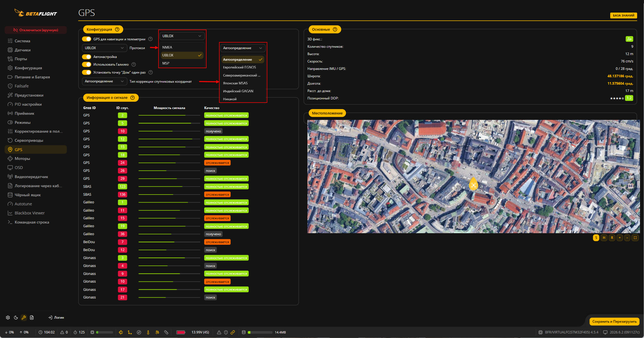
Task: Open Моторы tab in sidebar
Action: (36, 158)
